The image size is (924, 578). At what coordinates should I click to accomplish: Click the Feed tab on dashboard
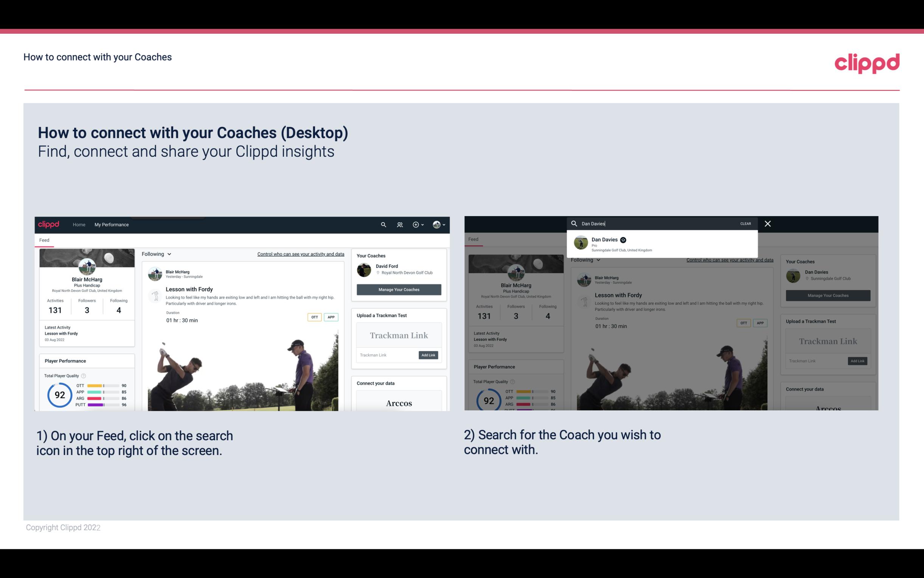44,240
